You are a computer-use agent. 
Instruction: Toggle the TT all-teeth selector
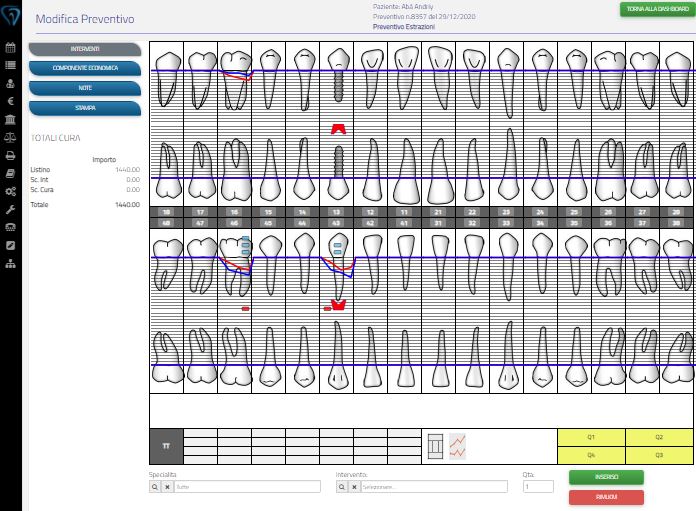click(x=166, y=446)
